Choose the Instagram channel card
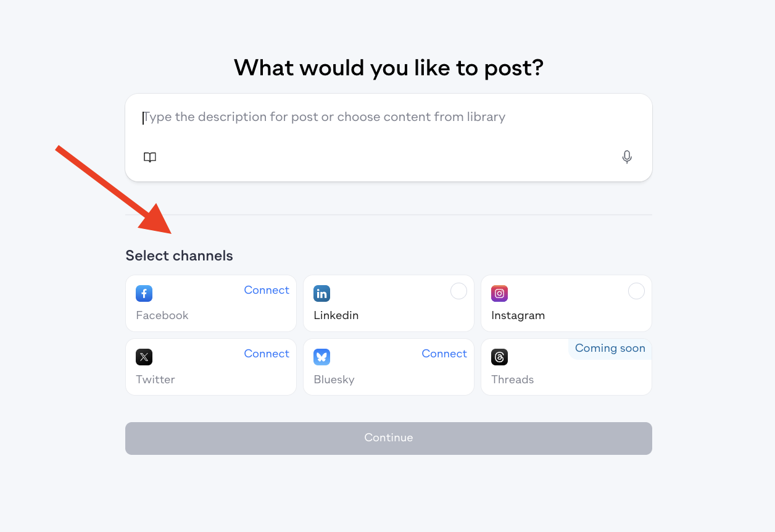 click(x=566, y=304)
